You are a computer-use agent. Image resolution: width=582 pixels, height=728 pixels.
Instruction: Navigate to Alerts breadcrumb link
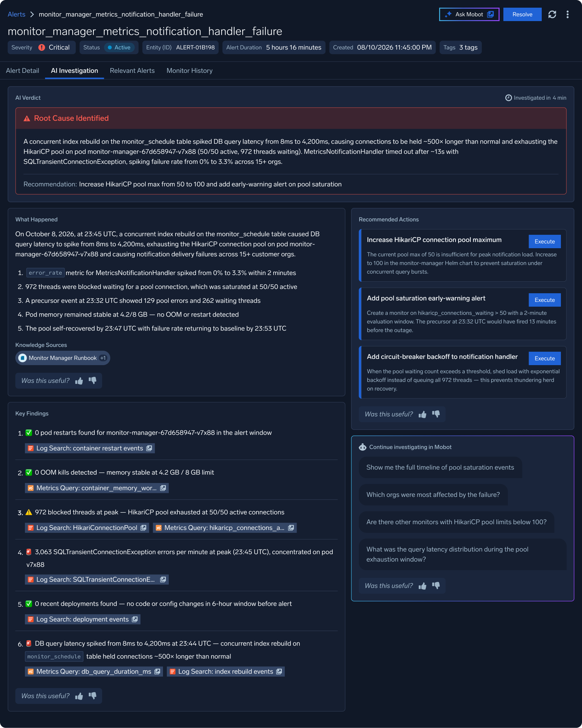pos(17,14)
